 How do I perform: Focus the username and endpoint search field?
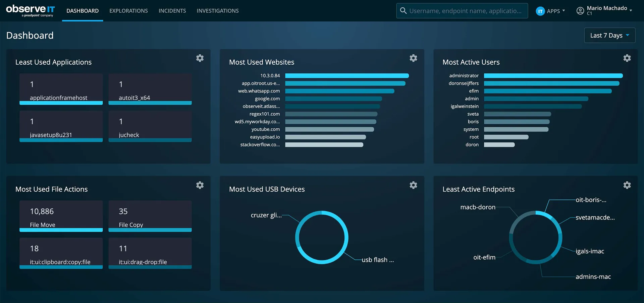click(x=465, y=11)
